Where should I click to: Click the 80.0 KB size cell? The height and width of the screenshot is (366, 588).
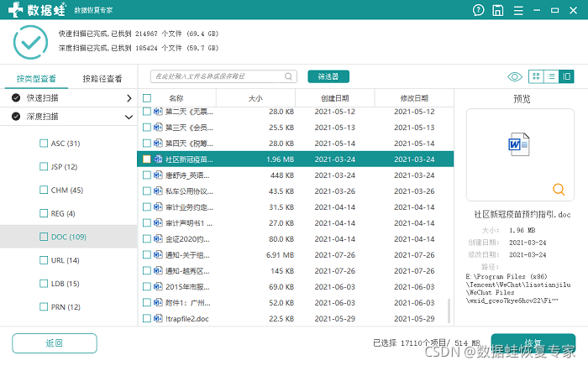click(x=281, y=238)
